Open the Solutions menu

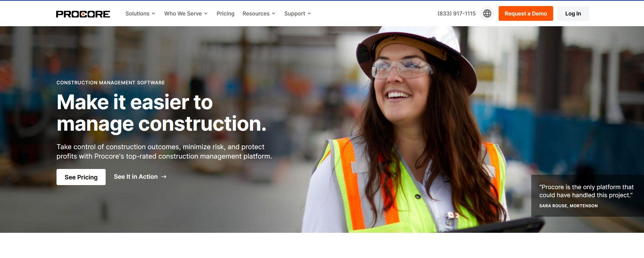click(140, 13)
